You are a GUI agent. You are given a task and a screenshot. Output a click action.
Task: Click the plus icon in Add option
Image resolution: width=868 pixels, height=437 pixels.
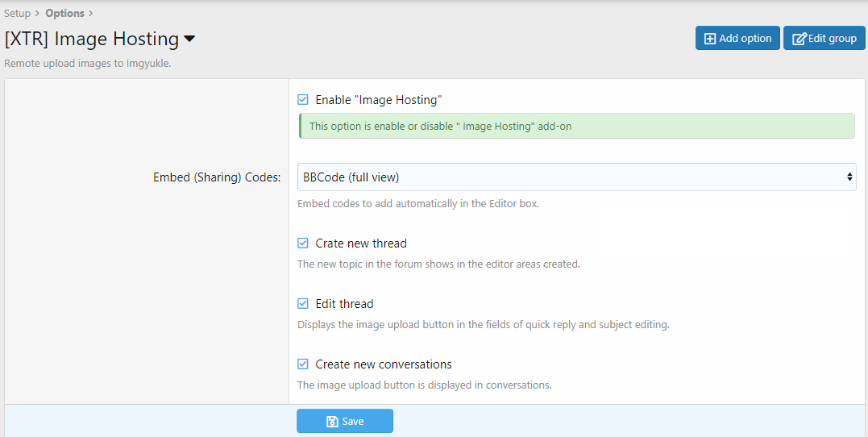[x=710, y=39]
